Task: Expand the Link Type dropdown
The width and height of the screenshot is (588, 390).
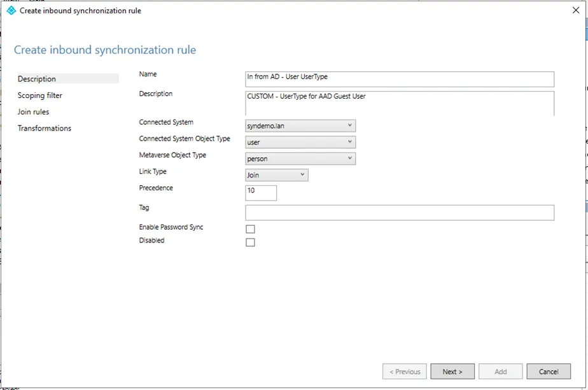Action: pos(276,175)
